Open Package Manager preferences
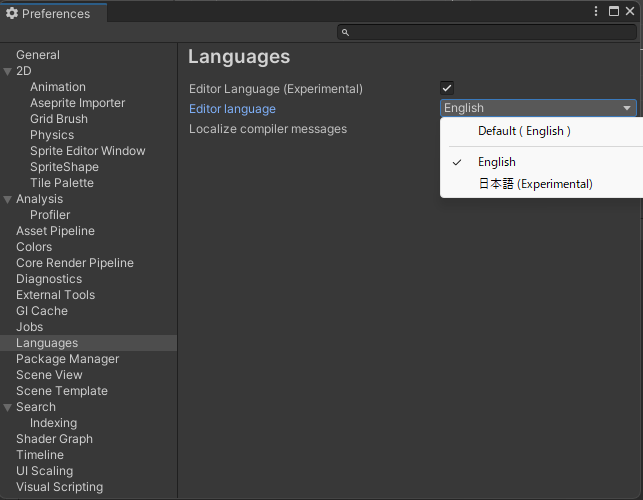The image size is (643, 500). point(68,359)
